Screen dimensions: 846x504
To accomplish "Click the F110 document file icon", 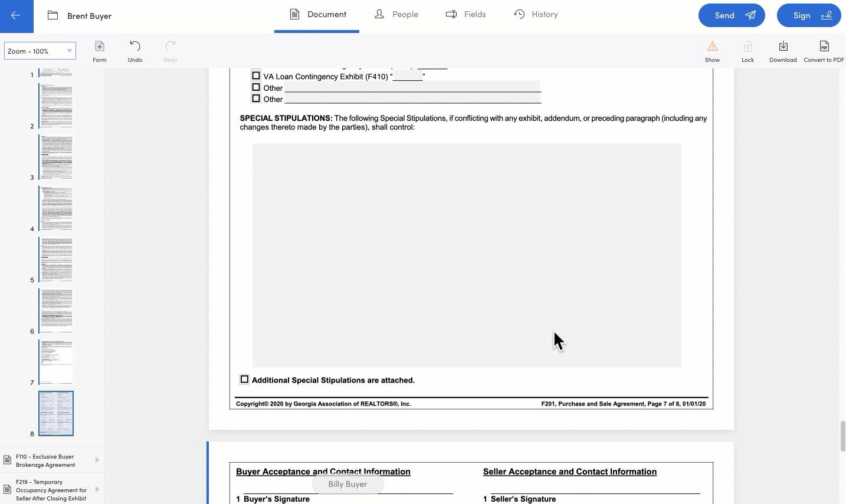I will click(x=8, y=460).
